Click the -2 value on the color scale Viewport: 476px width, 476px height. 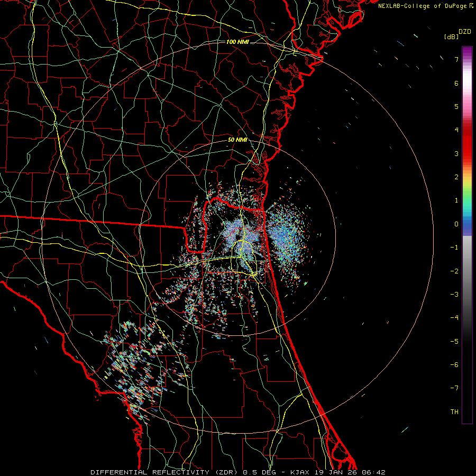454,271
